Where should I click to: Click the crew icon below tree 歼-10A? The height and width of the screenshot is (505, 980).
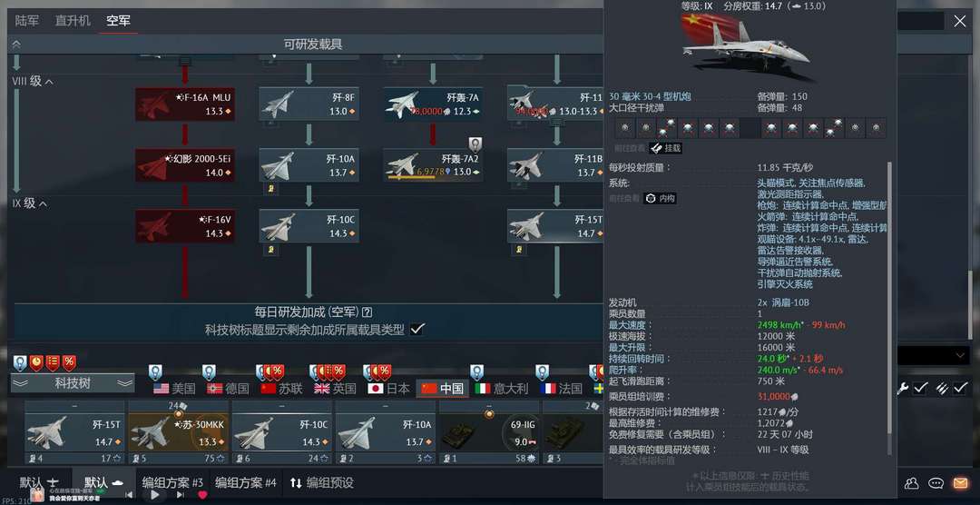pos(271,188)
